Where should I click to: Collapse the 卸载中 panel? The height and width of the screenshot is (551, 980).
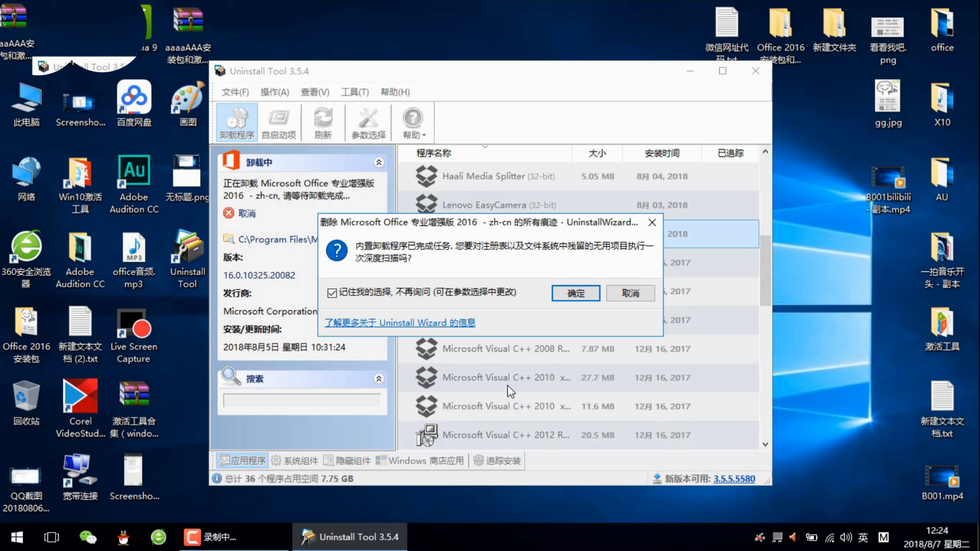pos(379,163)
